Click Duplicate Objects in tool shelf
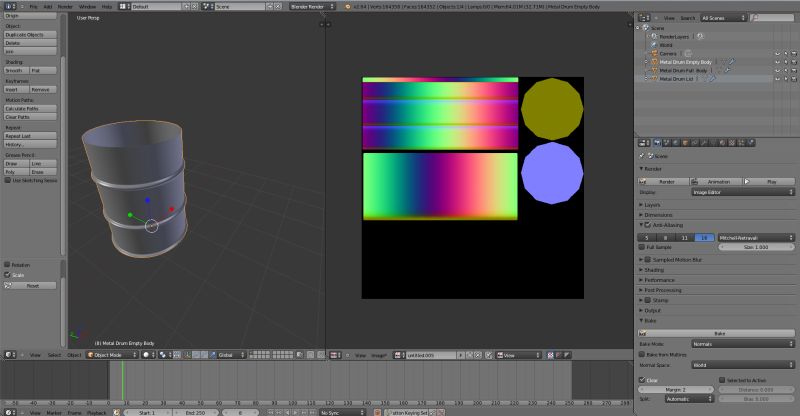The height and width of the screenshot is (416, 800). [31, 35]
